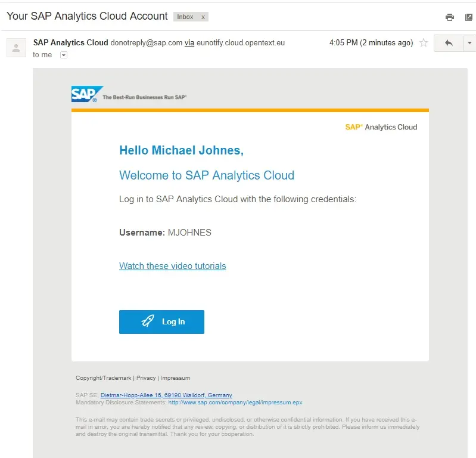This screenshot has height=458, width=476.
Task: Star the SAP Analytics Cloud email
Action: click(424, 43)
